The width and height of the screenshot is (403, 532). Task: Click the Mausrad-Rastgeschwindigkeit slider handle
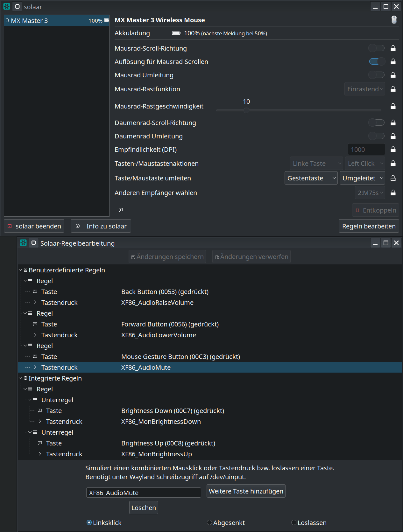click(246, 110)
